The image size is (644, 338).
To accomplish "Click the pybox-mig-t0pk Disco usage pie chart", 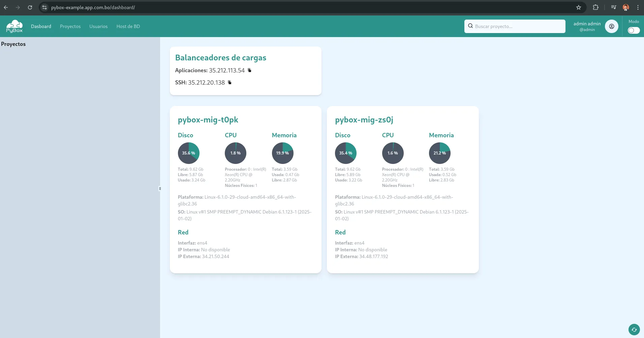I will click(x=189, y=153).
